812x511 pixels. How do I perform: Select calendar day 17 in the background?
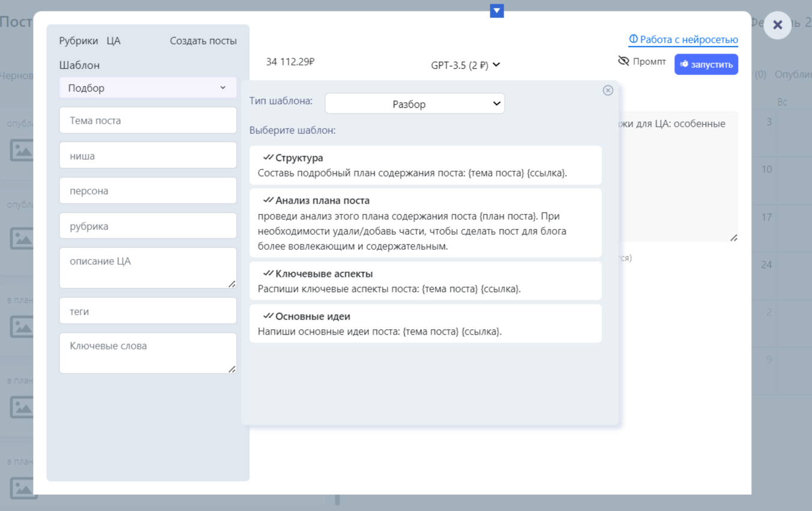point(766,217)
